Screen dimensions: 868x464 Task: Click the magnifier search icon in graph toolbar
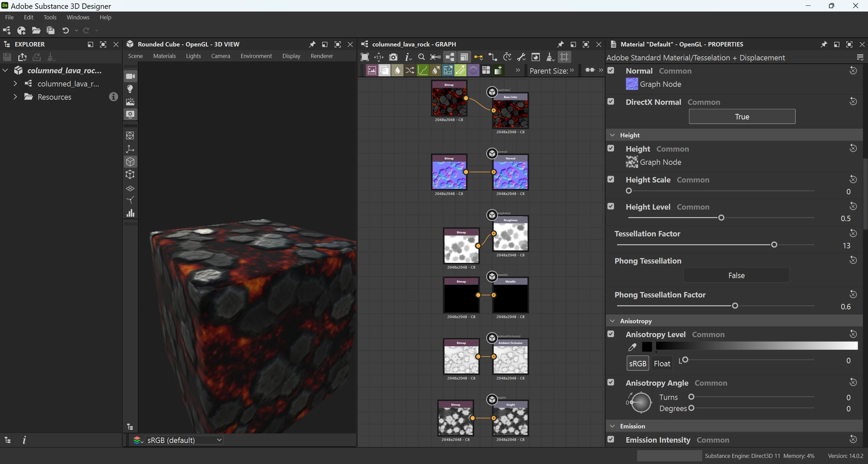click(x=421, y=57)
